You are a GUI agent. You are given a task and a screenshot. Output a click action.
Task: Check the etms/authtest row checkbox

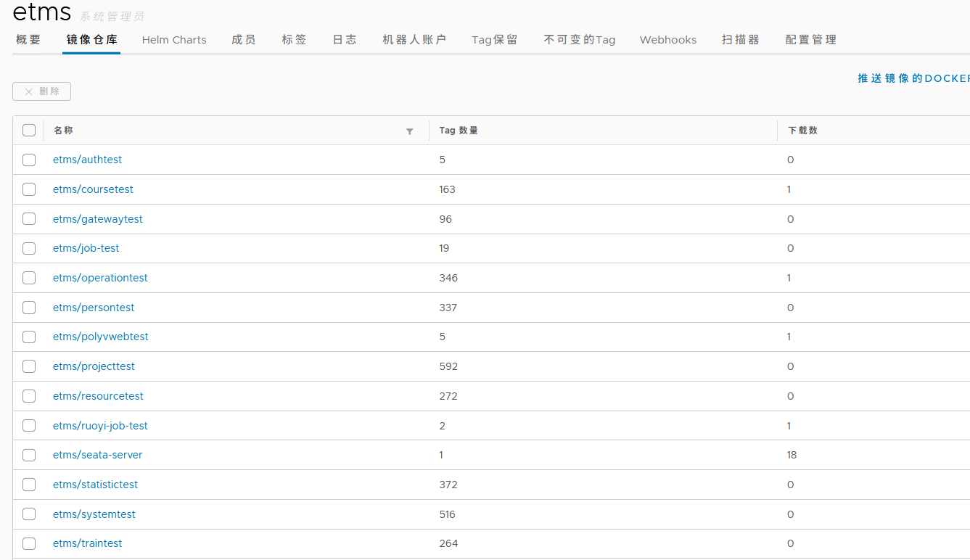pos(29,160)
